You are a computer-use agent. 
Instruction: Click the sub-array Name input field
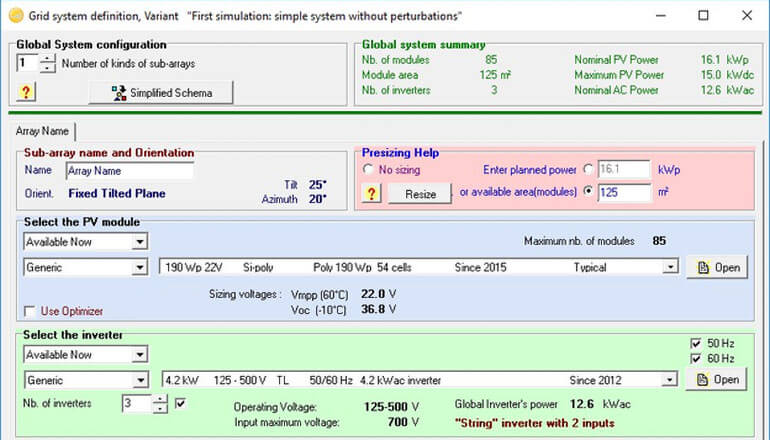(130, 171)
